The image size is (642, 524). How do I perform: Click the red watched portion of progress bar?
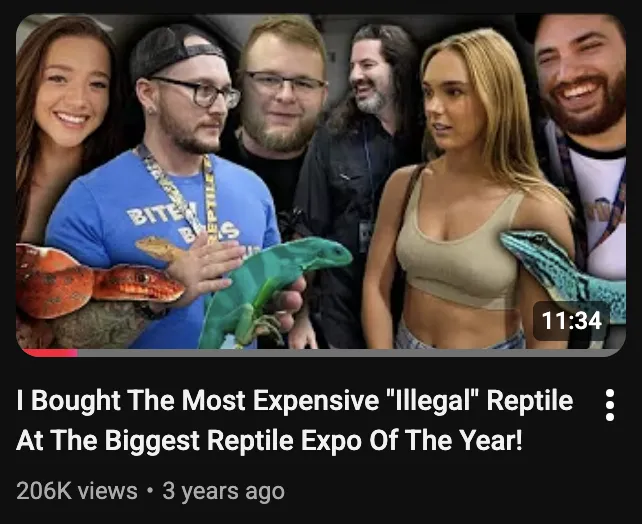pos(50,352)
